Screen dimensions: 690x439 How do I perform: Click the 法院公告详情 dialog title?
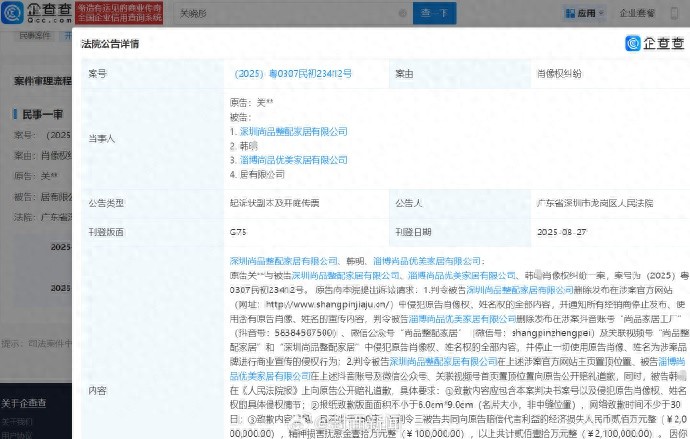point(110,44)
